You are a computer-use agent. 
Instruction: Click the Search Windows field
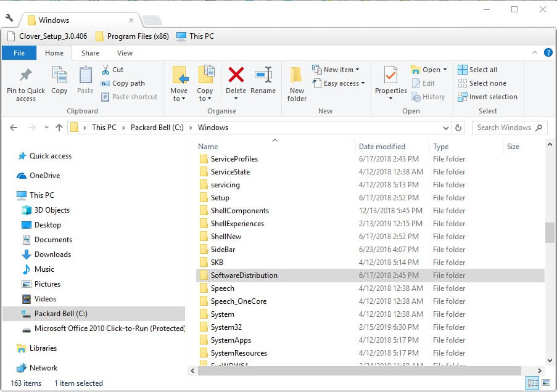click(x=510, y=128)
